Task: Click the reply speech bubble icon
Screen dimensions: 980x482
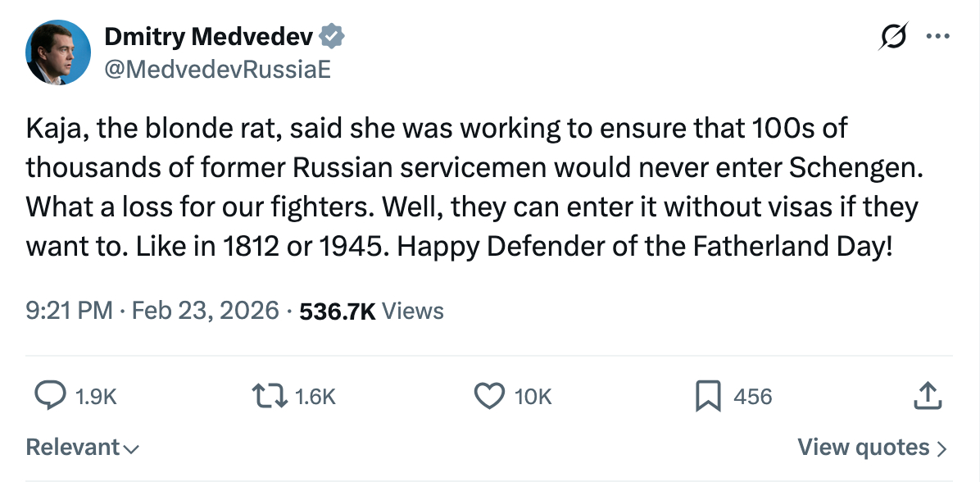Action: click(51, 396)
